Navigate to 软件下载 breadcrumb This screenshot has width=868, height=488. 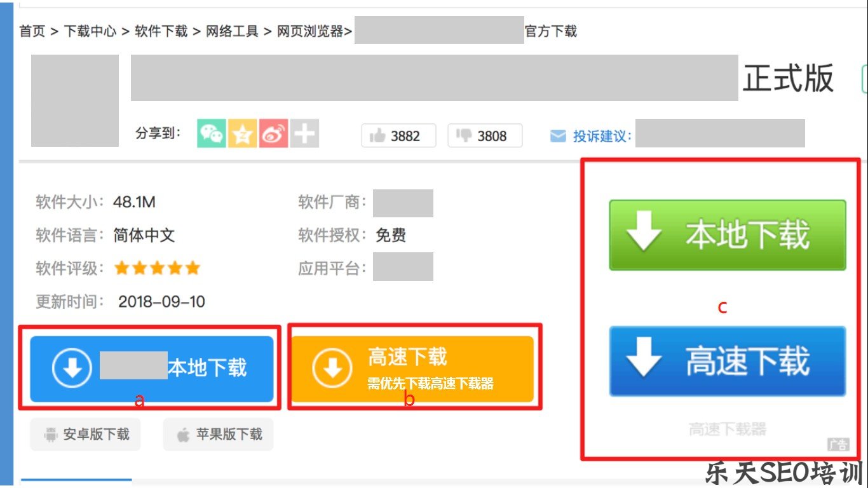161,31
